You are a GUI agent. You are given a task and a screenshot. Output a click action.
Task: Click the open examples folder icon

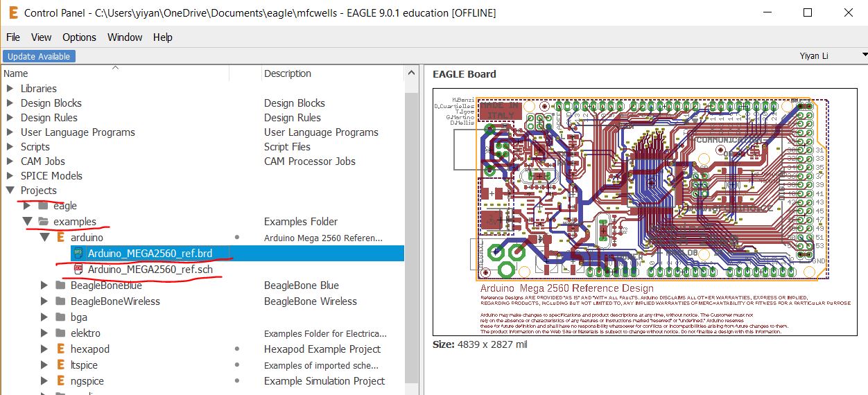pos(44,222)
